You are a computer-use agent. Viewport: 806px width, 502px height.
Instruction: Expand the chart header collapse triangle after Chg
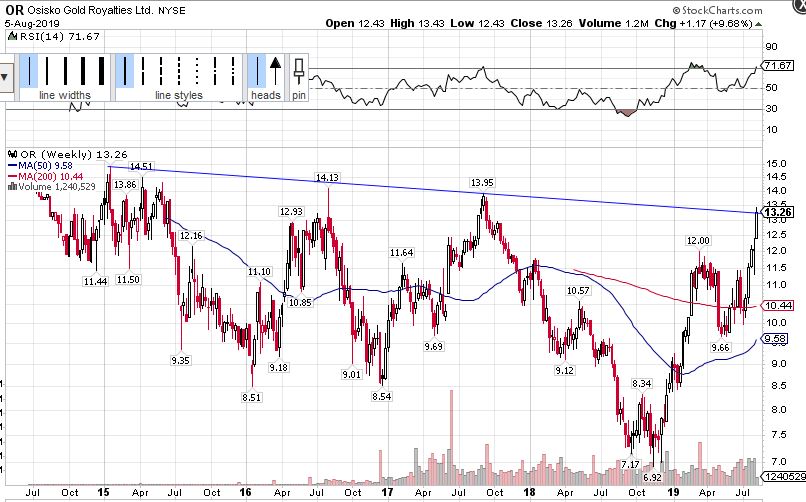[758, 24]
